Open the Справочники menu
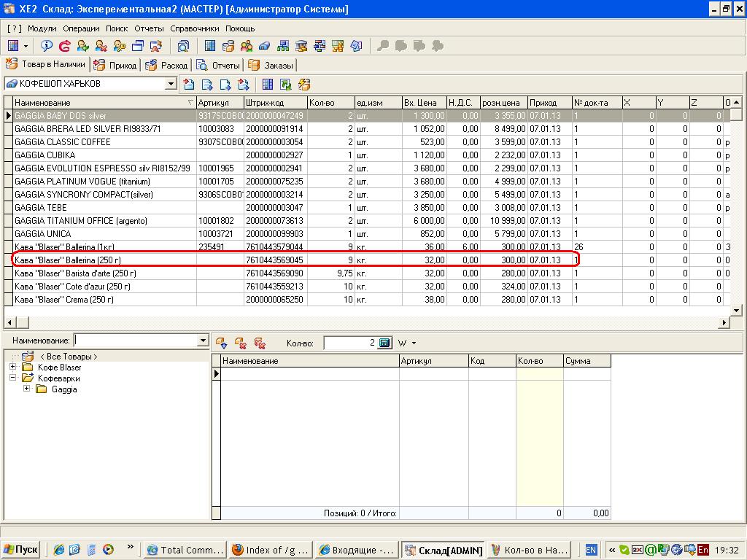The height and width of the screenshot is (560, 747). click(x=194, y=28)
